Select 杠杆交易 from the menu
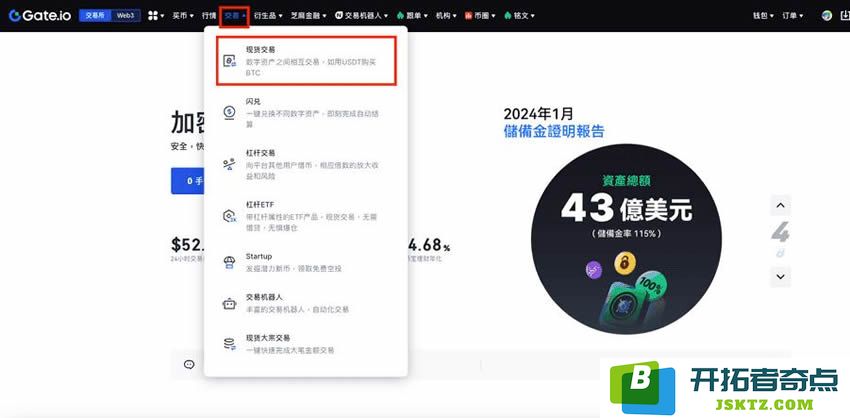 coord(305,164)
